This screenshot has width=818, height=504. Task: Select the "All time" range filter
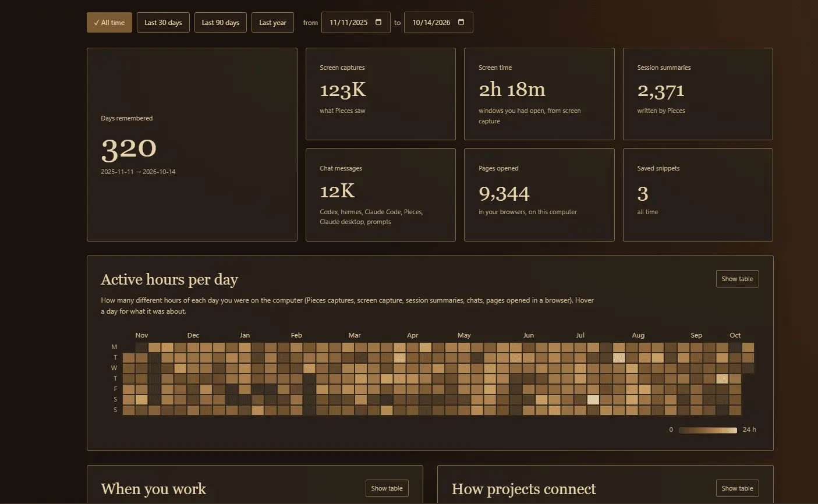point(109,23)
